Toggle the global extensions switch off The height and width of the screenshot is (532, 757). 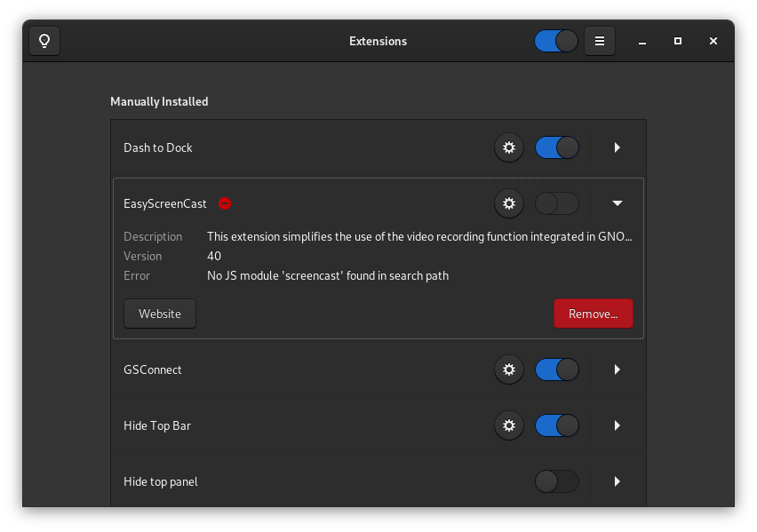click(x=555, y=41)
